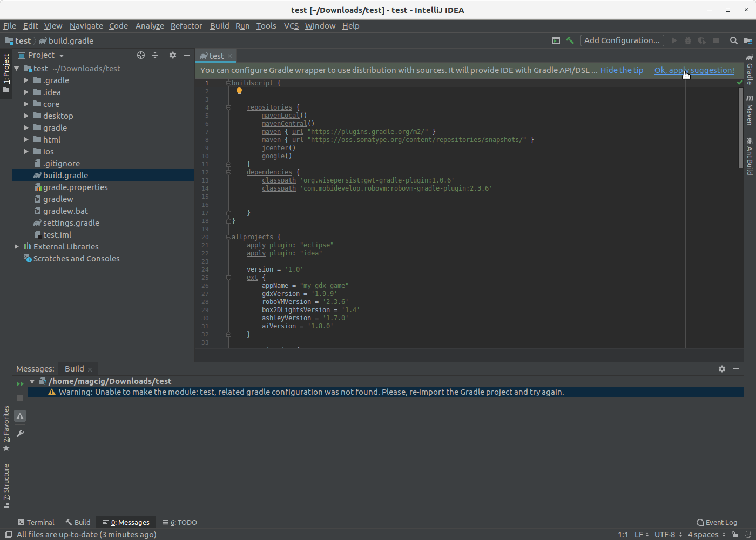The width and height of the screenshot is (756, 540).
Task: Collapse the test project root node
Action: point(16,69)
